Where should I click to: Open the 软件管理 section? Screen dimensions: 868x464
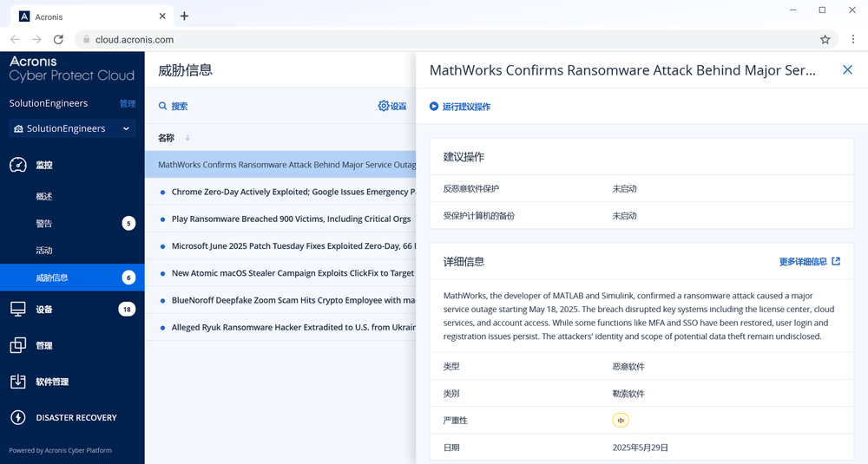pos(72,381)
